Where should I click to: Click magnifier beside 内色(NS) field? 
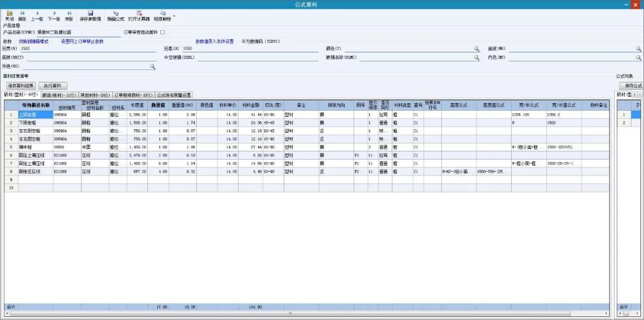click(639, 58)
